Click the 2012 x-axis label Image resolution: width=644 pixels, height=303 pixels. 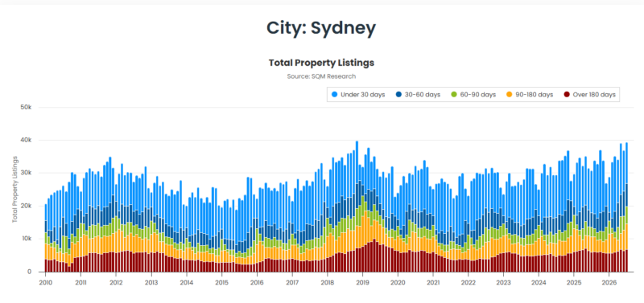(116, 283)
